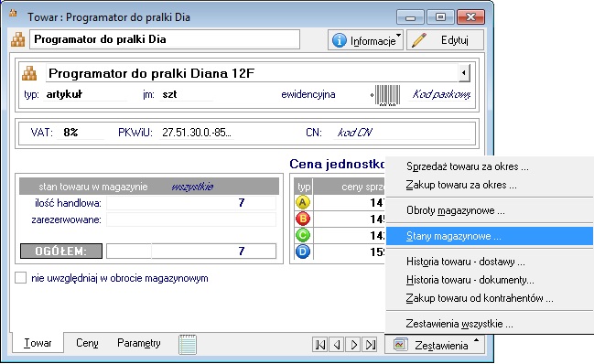
Task: Minimize the Towar window
Action: 411,17
